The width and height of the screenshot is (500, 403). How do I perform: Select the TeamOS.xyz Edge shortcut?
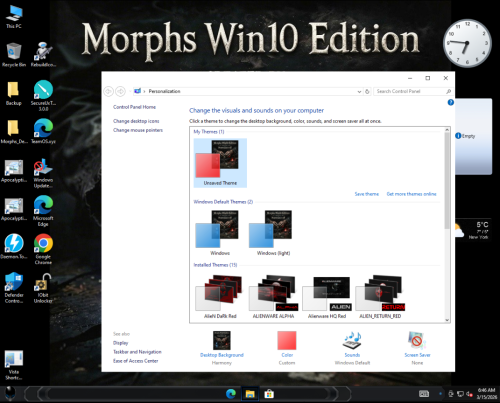tap(43, 132)
